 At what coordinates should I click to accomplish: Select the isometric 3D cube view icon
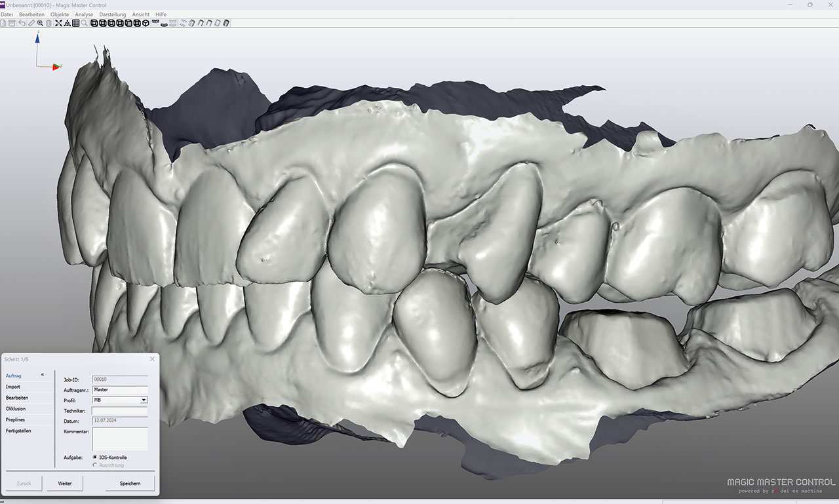point(146,23)
